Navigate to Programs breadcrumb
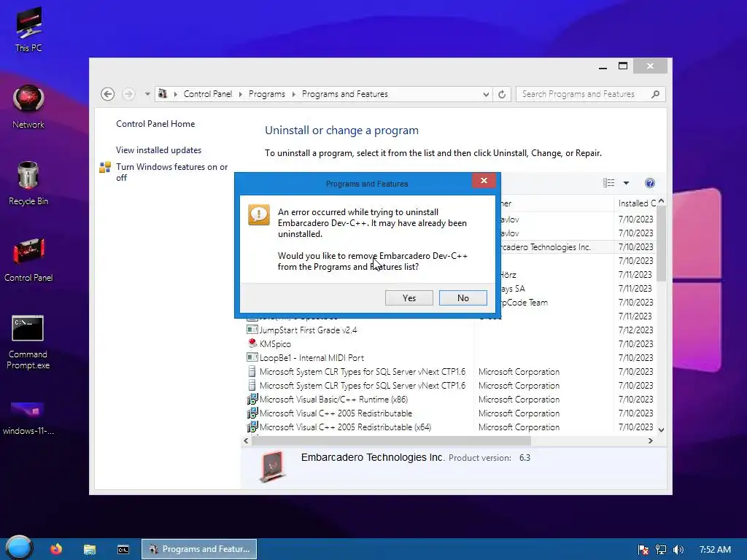 (267, 94)
